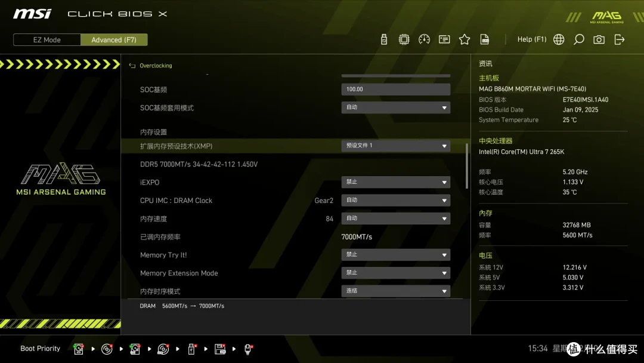Click the 5.030 V system voltage
Image resolution: width=644 pixels, height=363 pixels.
[x=573, y=278]
